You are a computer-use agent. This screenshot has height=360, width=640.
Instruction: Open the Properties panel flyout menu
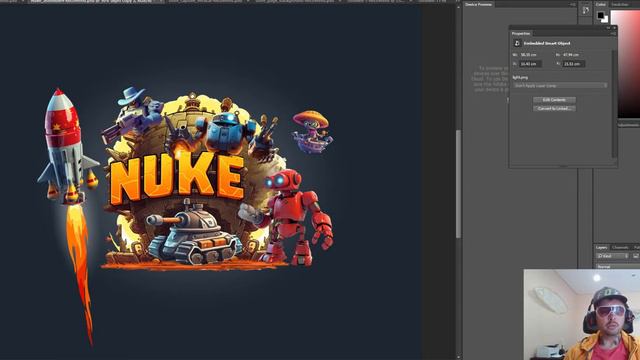[x=613, y=33]
